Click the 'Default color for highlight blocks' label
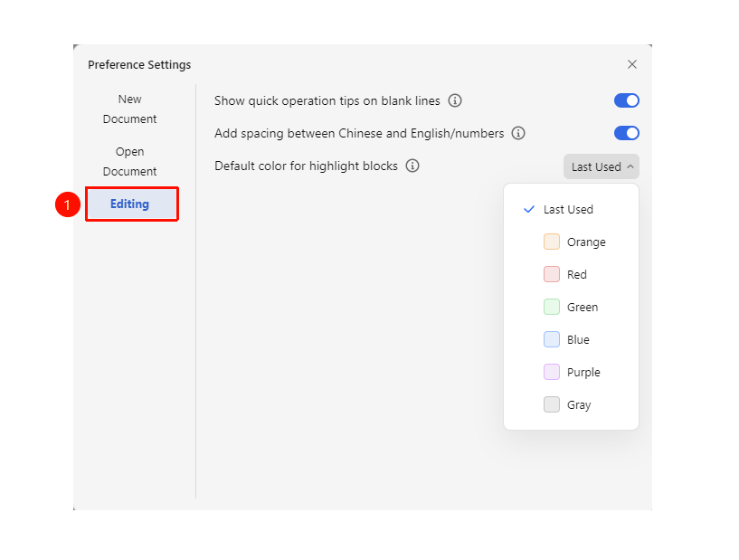Viewport: 739px width, 560px height. (x=307, y=166)
